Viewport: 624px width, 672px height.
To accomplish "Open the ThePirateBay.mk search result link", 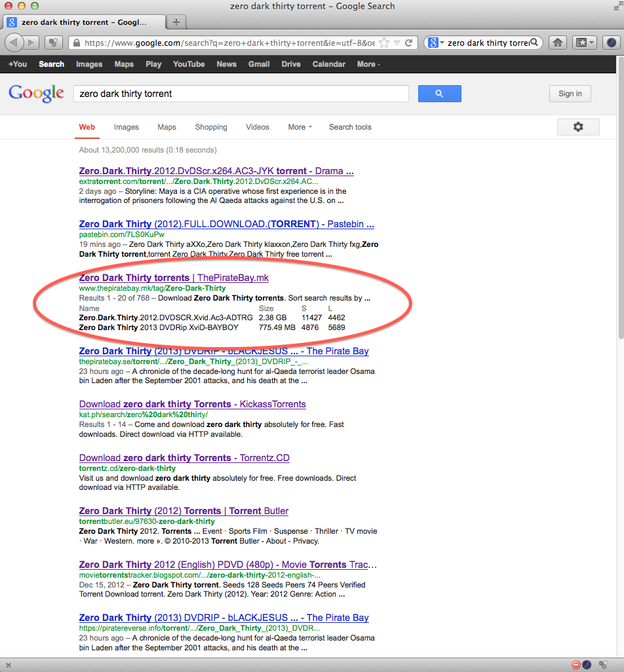I will (x=174, y=278).
